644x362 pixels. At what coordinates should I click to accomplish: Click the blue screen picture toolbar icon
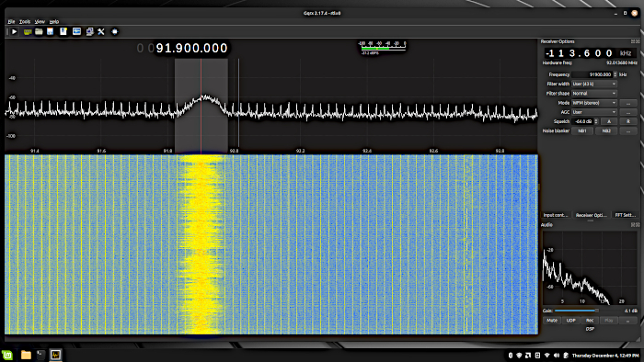(x=76, y=31)
